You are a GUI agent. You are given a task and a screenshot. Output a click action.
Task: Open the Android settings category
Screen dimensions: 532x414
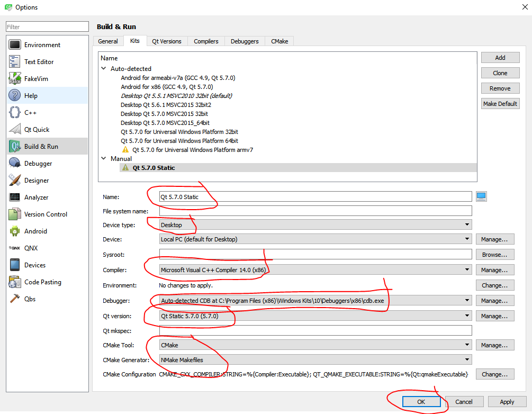pos(47,231)
